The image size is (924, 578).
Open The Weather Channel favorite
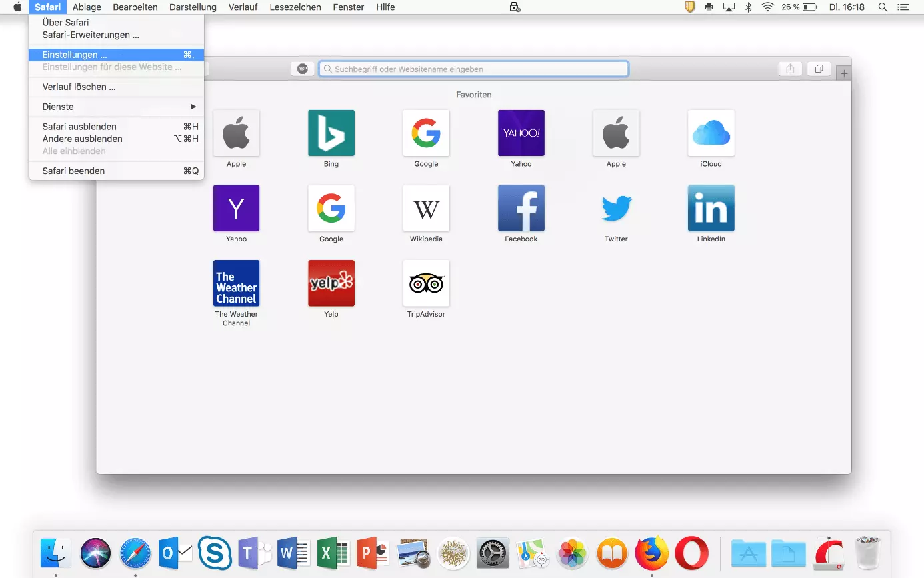click(236, 283)
